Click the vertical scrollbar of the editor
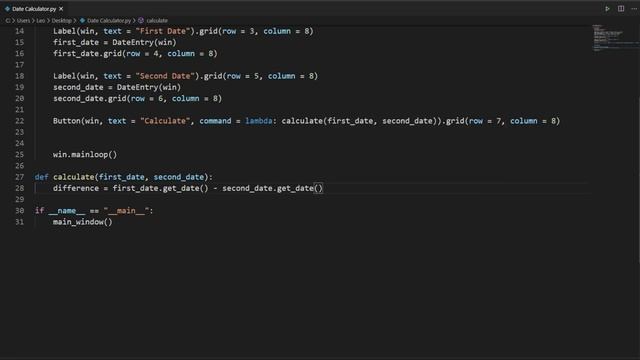Screen dimensions: 640x360 click(638, 180)
